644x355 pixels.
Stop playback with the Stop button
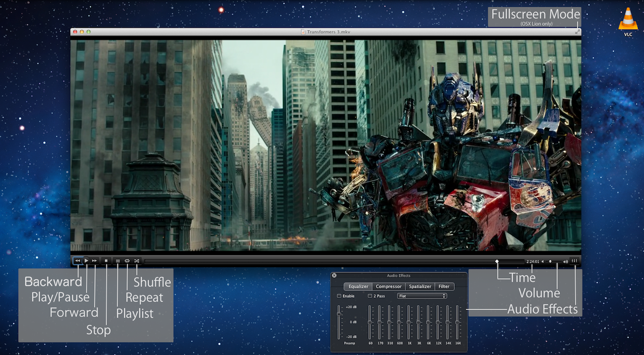[106, 261]
